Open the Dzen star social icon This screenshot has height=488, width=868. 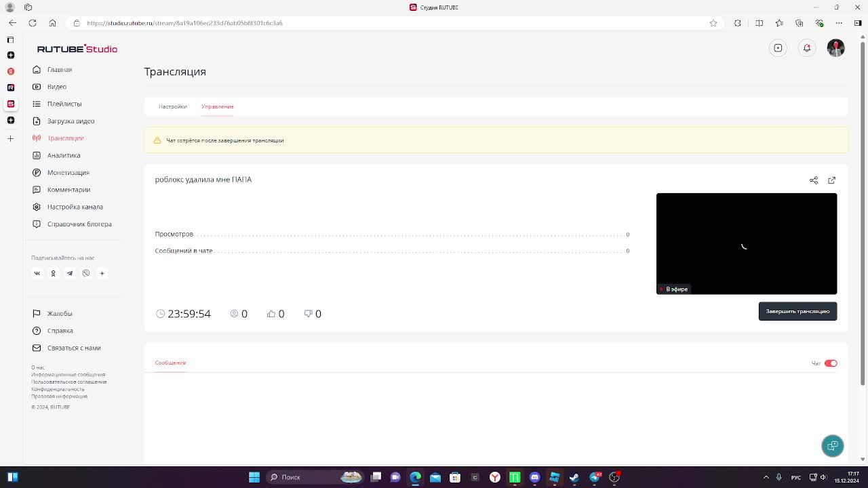(x=102, y=273)
